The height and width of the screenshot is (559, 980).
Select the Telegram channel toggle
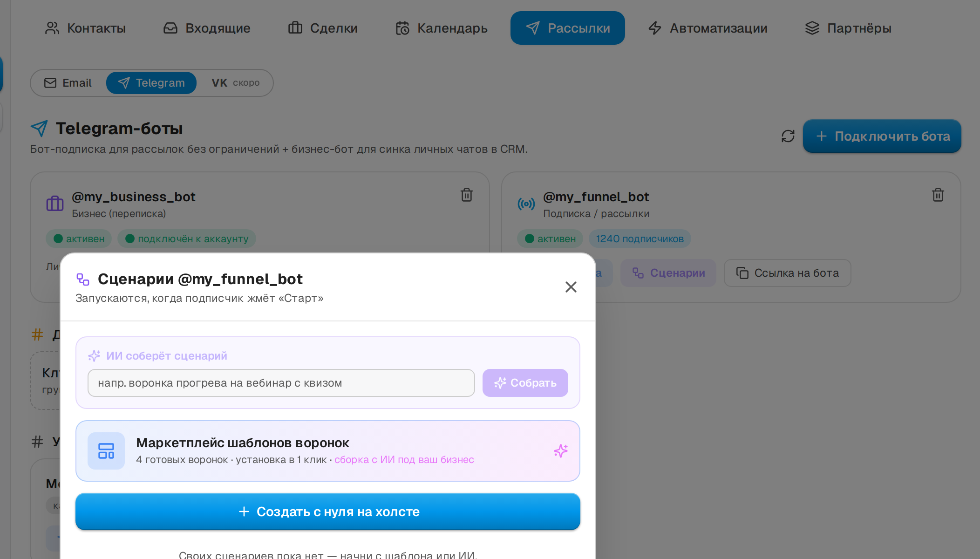tap(151, 83)
